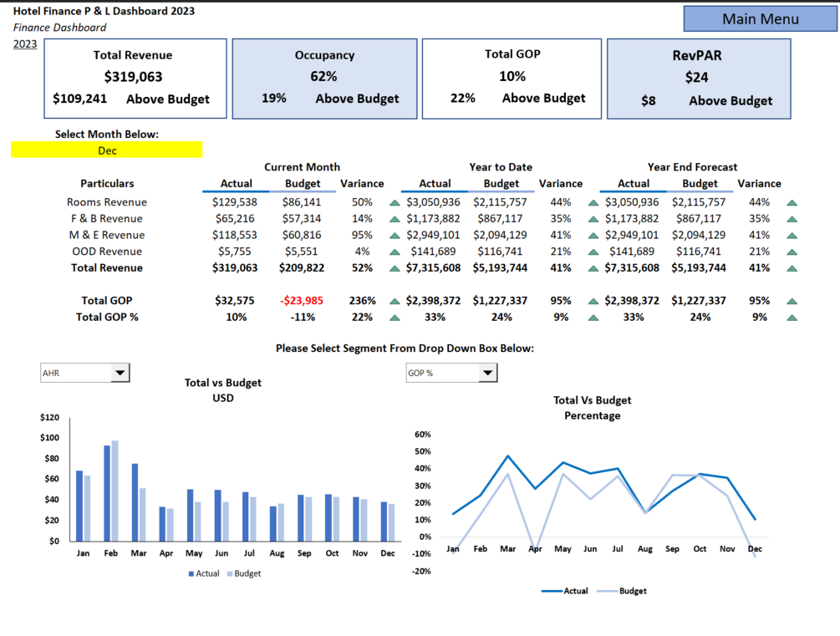Open the GOP % segment dropdown arrow
This screenshot has width=840, height=636.
click(487, 373)
